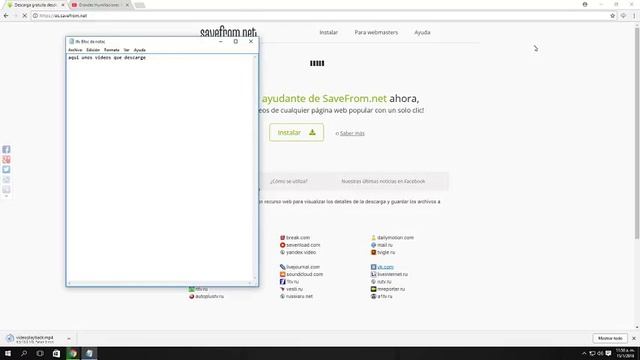Open Notepad's Formato menu
This screenshot has width=640, height=360.
(x=111, y=50)
